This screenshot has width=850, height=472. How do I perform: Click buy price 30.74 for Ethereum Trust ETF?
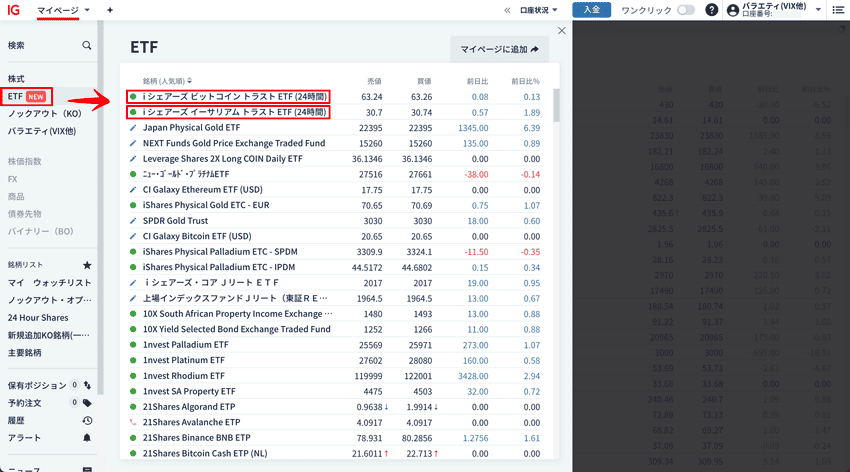[x=421, y=113]
